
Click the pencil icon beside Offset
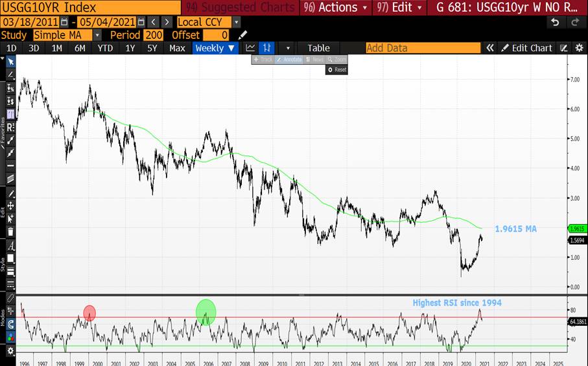(242, 35)
